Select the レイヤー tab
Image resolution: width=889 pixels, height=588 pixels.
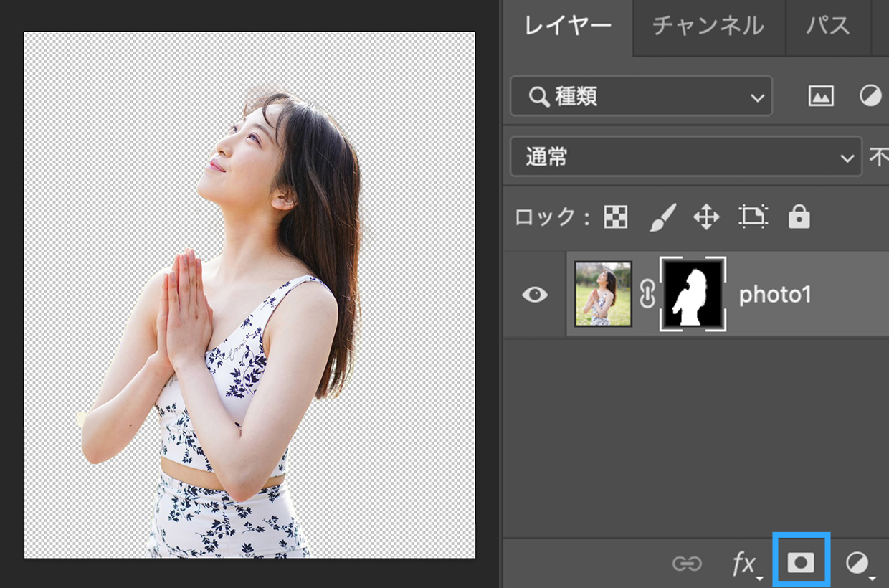tap(568, 27)
